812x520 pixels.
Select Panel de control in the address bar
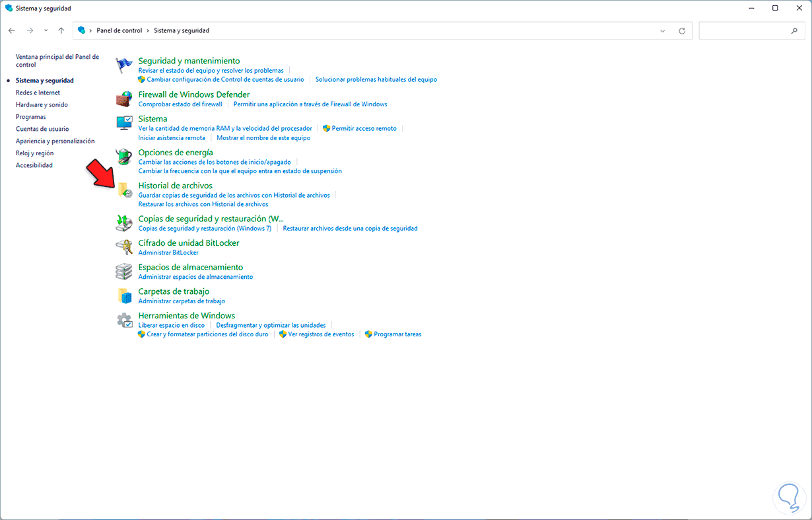[x=119, y=30]
